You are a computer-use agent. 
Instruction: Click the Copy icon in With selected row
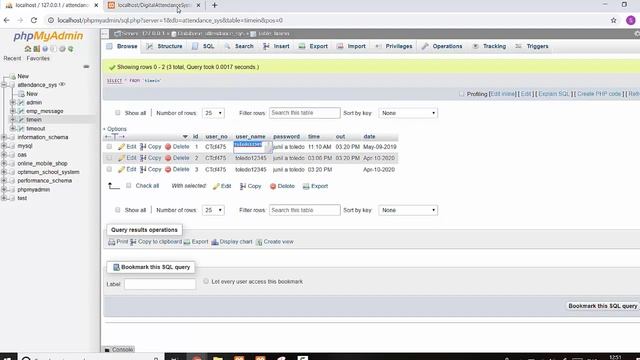(243, 186)
